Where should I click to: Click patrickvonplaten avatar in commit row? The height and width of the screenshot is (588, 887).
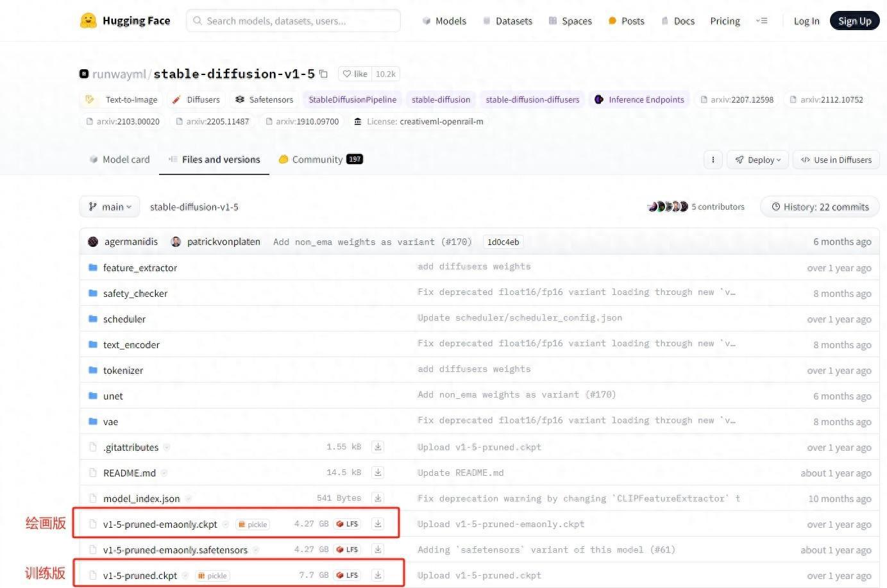click(x=176, y=242)
